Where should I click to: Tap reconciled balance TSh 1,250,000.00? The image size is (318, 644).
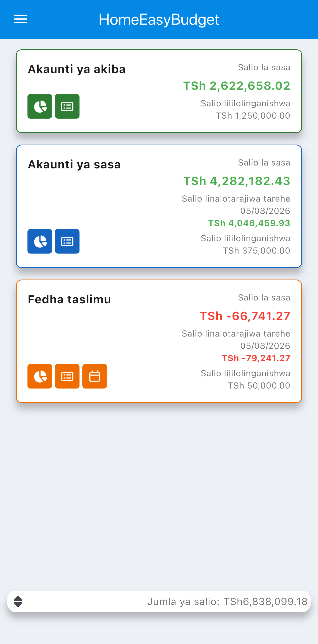[253, 116]
